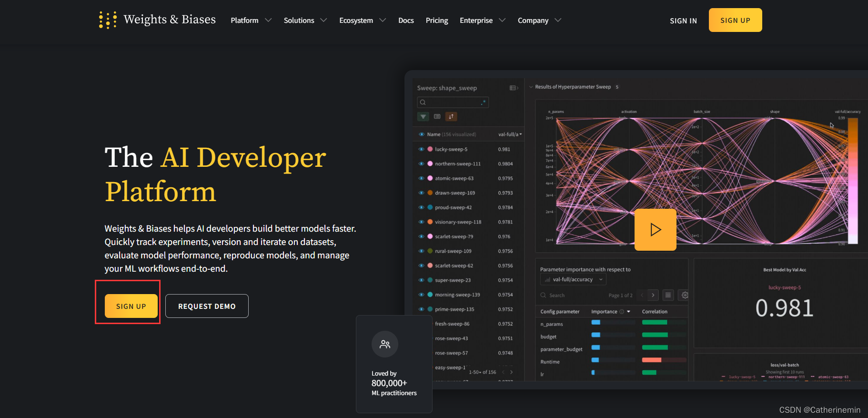This screenshot has height=418, width=868.
Task: Open the Docs page
Action: 406,20
